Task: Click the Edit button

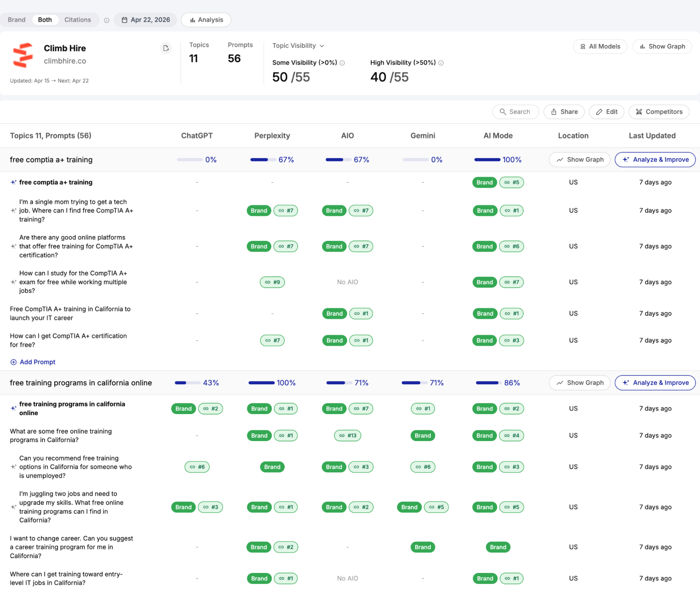Action: pyautogui.click(x=607, y=112)
